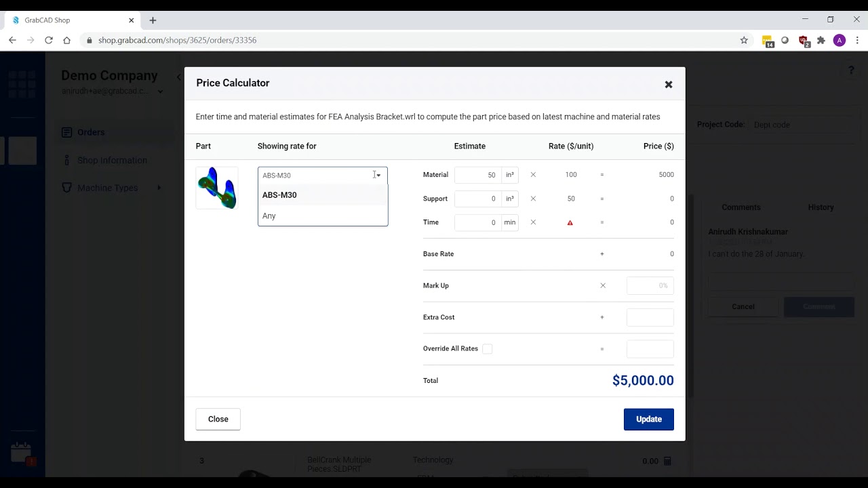
Task: Click the site info lock icon
Action: pyautogui.click(x=89, y=40)
